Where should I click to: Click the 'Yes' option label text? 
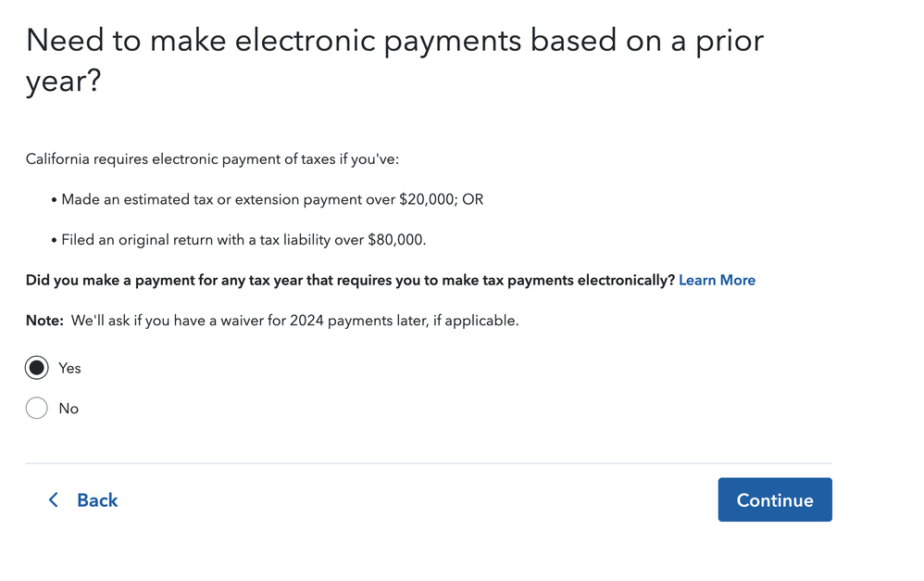69,368
